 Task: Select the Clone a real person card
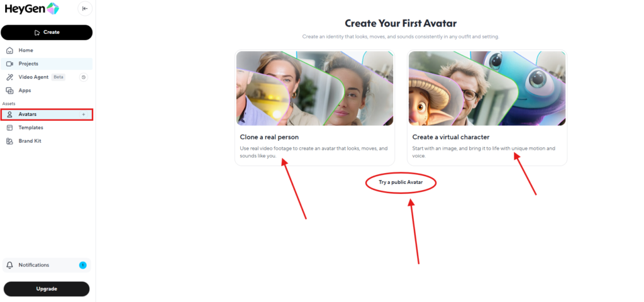(x=314, y=108)
